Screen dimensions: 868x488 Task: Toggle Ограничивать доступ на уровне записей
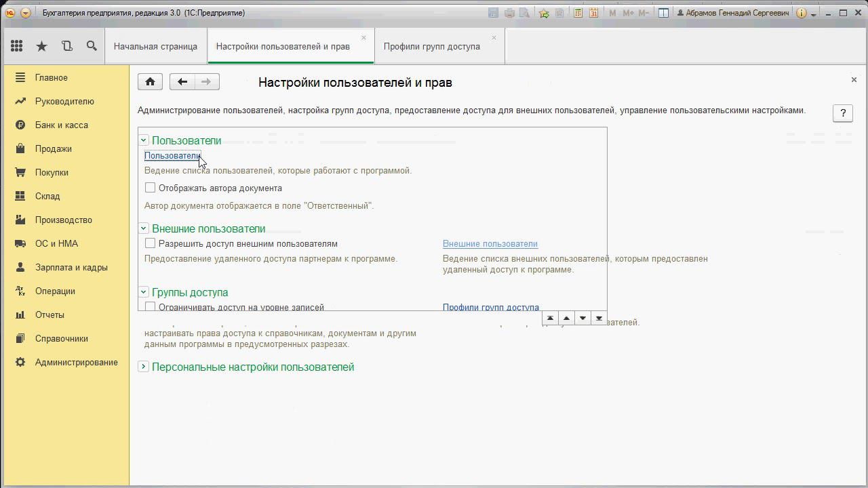pos(150,307)
